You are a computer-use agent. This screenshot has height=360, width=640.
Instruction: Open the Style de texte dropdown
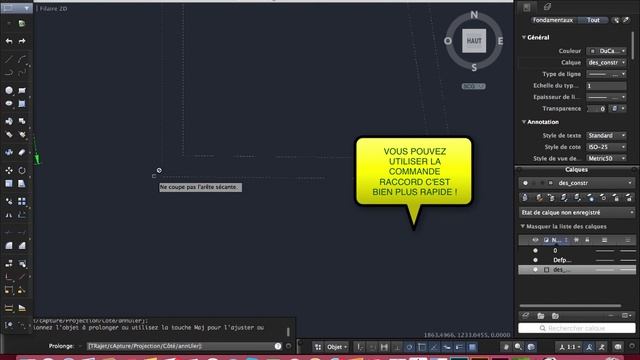coord(606,136)
